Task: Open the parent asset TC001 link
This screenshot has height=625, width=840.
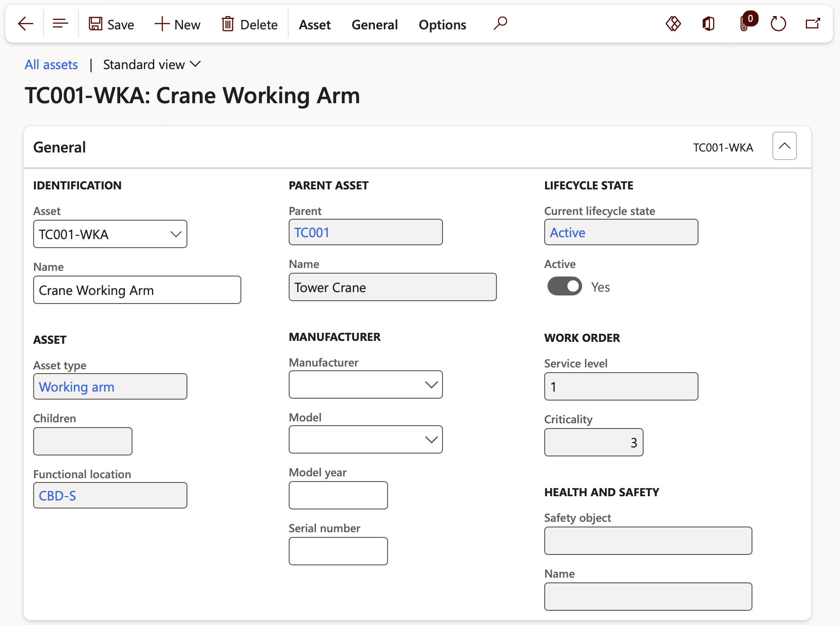Action: point(312,232)
